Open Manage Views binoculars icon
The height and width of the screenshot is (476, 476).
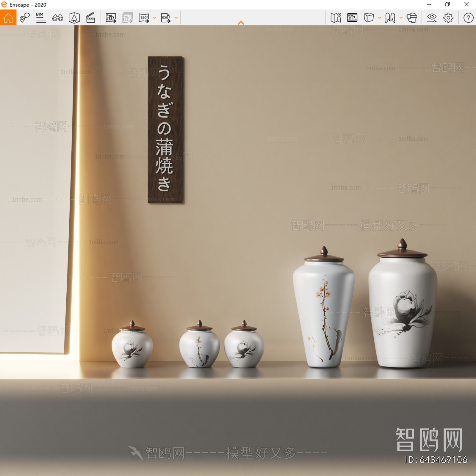[57, 18]
